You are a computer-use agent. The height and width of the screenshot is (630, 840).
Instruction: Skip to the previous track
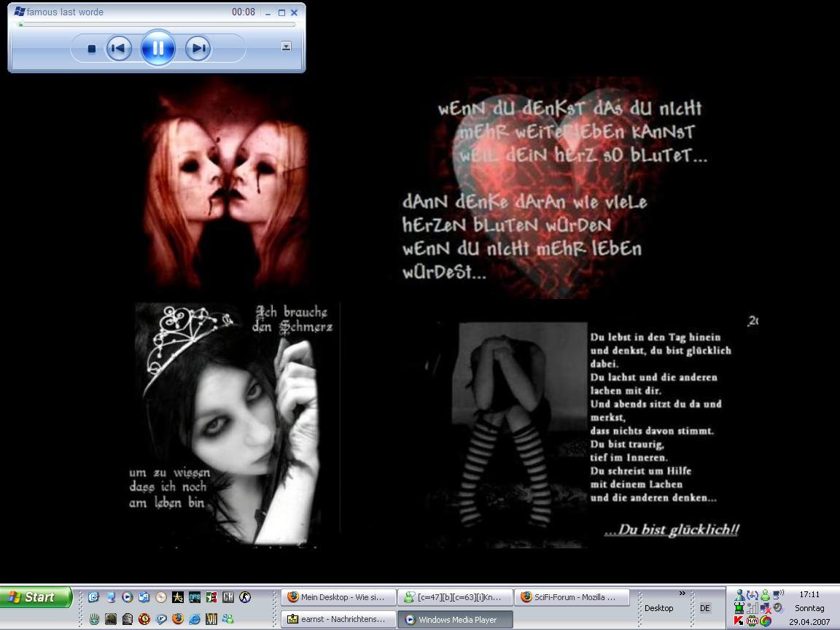point(119,49)
